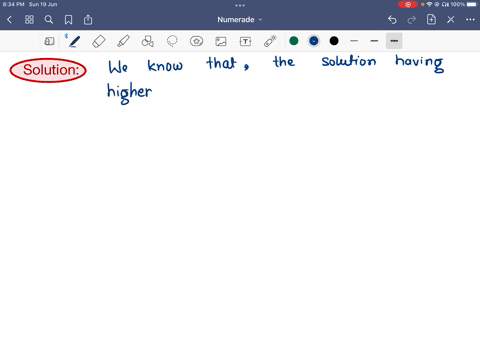Select the Shapes tool

click(x=148, y=41)
